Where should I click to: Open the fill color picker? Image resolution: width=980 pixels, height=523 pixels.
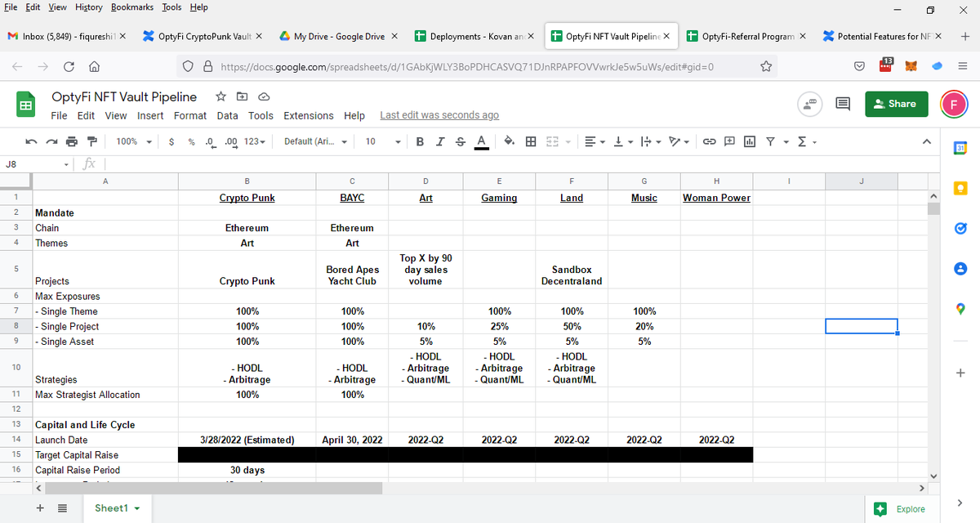pos(509,142)
